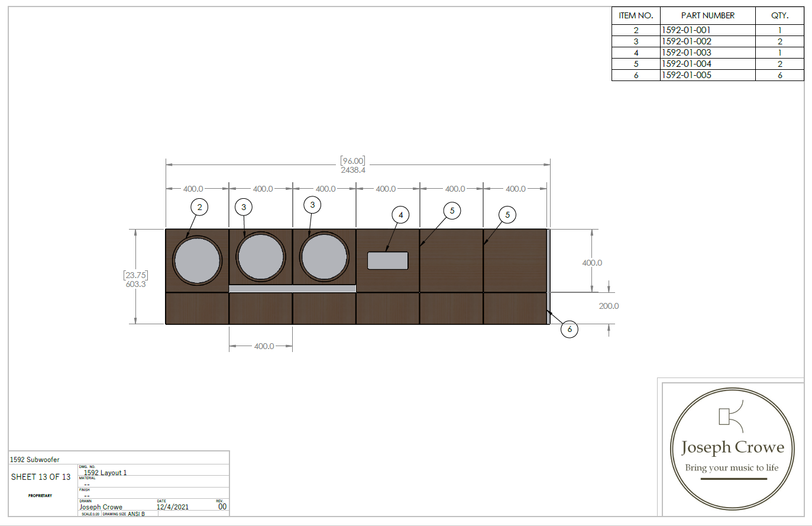Select part number 1592-01-004 in table

(686, 64)
